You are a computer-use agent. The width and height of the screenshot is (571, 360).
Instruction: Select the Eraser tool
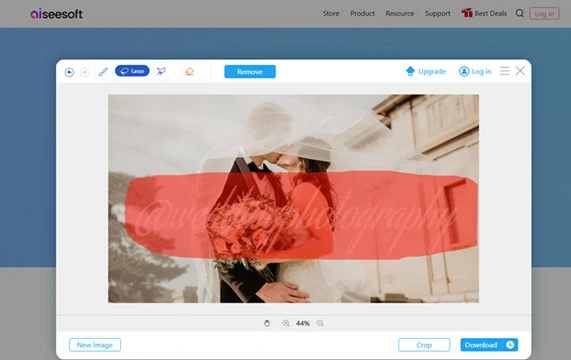pos(189,71)
